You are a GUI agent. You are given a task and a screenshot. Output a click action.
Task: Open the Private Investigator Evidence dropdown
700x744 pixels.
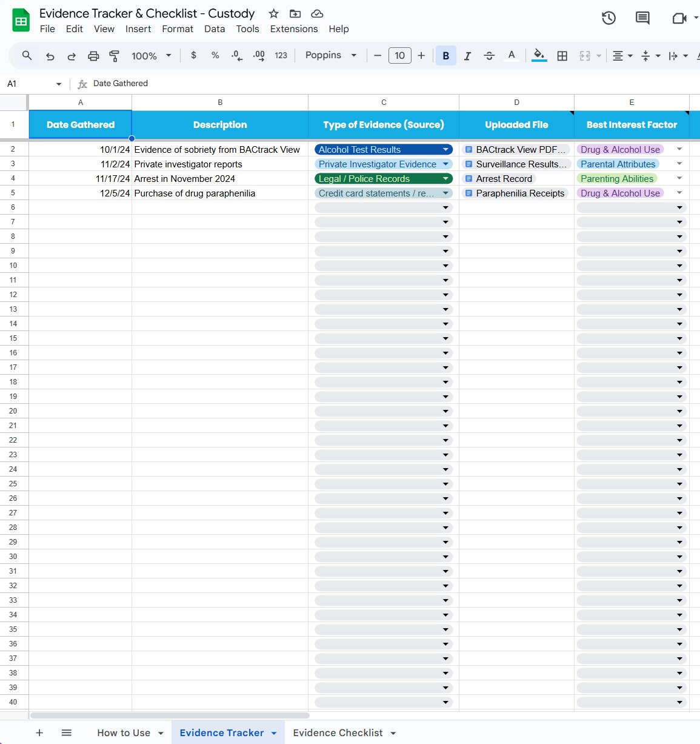[446, 164]
